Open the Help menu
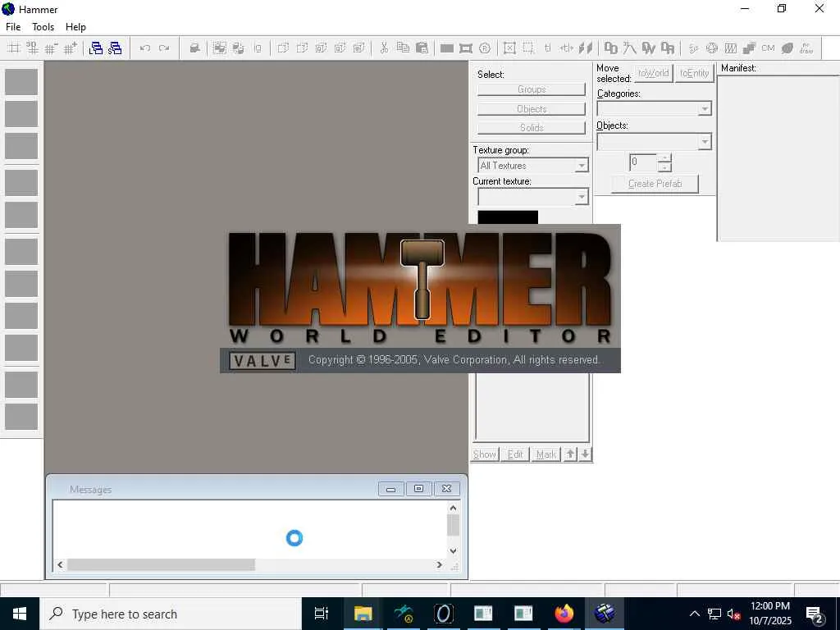The width and height of the screenshot is (840, 630). 75,27
